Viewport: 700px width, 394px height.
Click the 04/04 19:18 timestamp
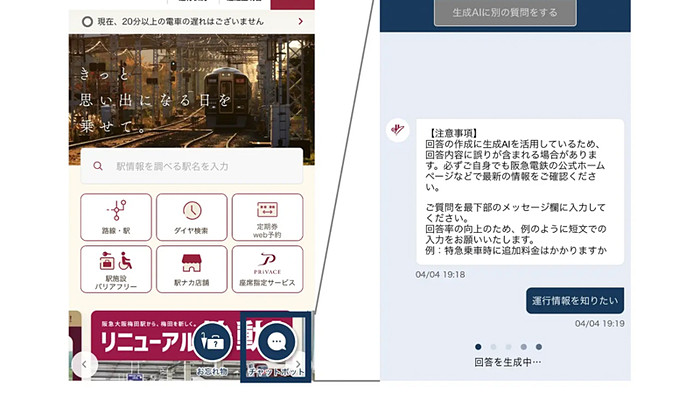tap(440, 274)
